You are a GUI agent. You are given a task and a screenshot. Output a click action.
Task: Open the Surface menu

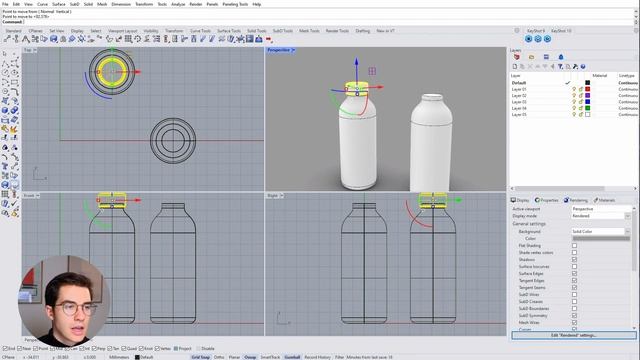click(59, 4)
